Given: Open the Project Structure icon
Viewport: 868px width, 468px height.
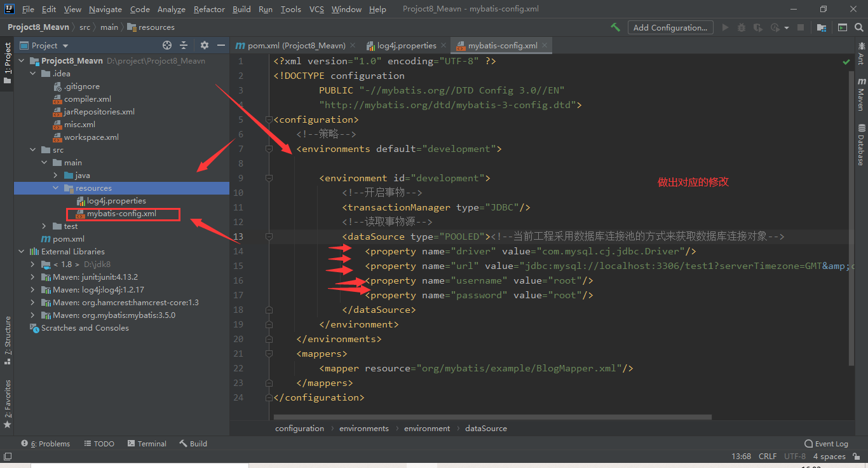Looking at the screenshot, I should click(822, 27).
